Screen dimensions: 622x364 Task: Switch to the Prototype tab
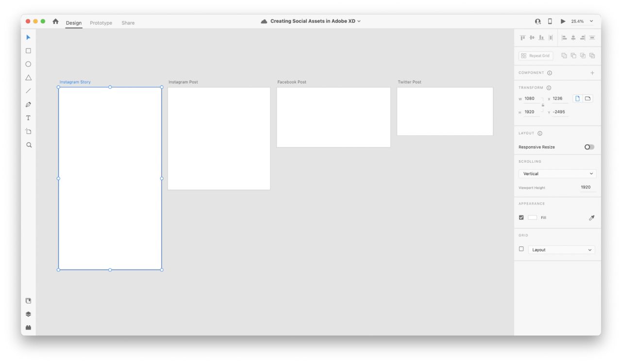(101, 23)
